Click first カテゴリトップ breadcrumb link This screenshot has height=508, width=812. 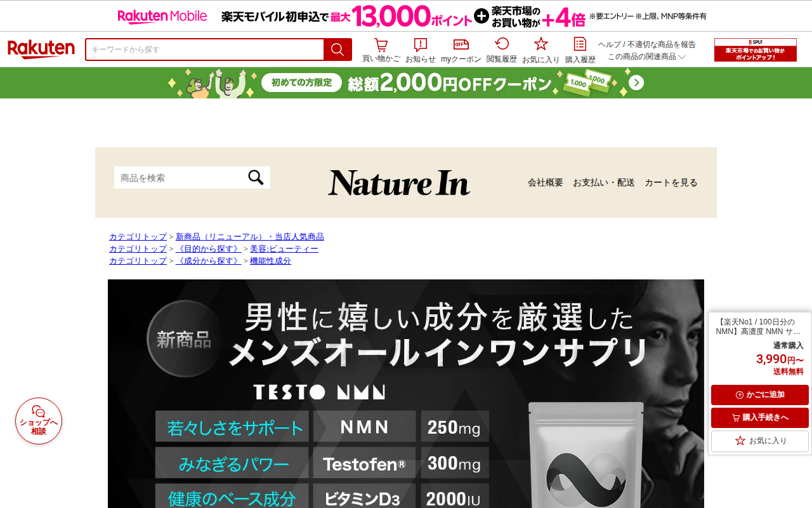[x=138, y=237]
